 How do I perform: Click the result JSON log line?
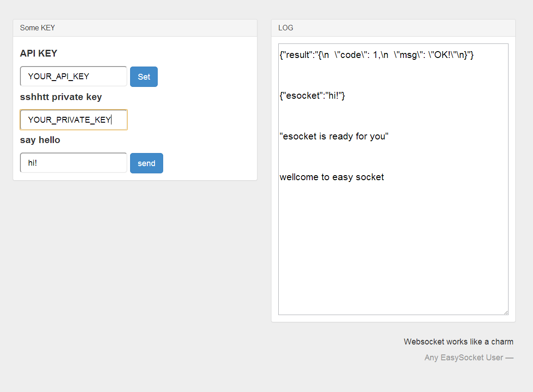click(x=376, y=55)
